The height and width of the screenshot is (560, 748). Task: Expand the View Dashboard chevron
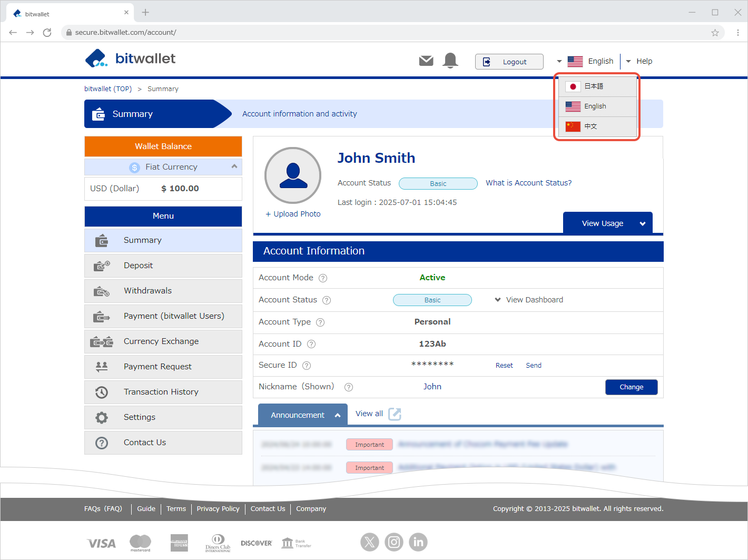498,300
